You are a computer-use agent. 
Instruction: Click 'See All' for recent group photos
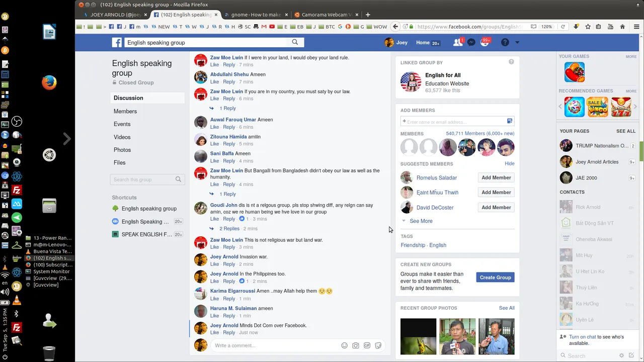coord(507,308)
